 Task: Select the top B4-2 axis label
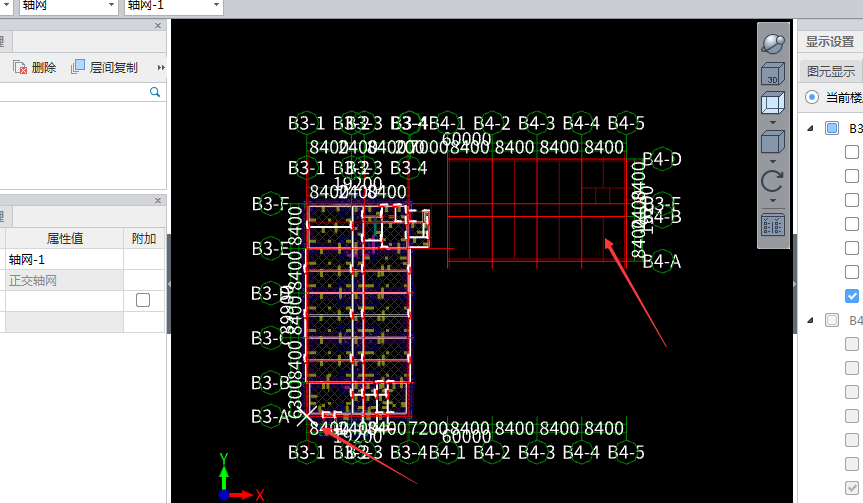tap(491, 123)
